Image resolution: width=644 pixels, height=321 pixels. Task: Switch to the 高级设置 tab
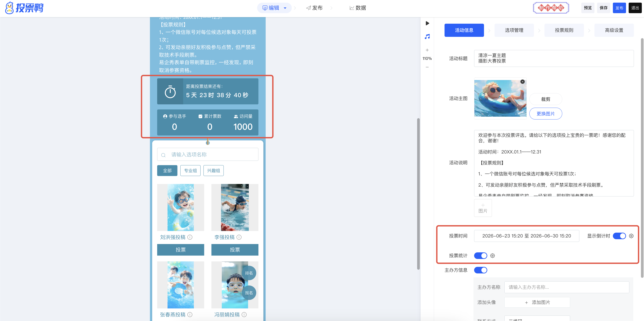[x=614, y=30]
